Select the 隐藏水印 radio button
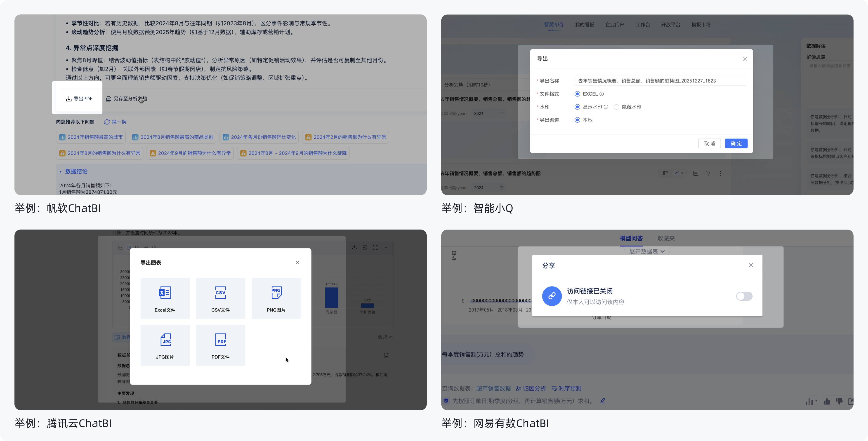 pyautogui.click(x=617, y=107)
